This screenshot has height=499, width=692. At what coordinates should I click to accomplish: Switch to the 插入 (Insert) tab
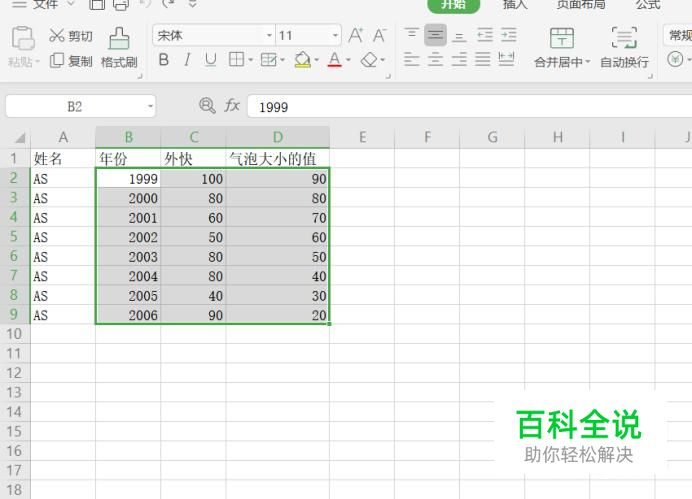[515, 4]
